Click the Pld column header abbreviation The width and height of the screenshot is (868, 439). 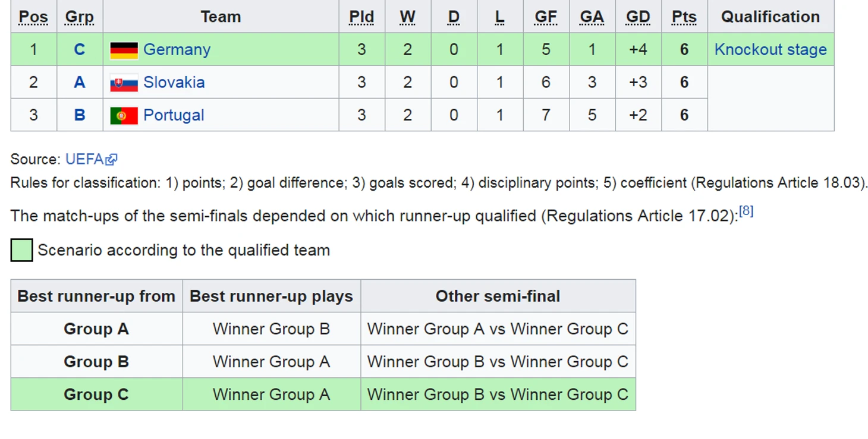click(361, 17)
